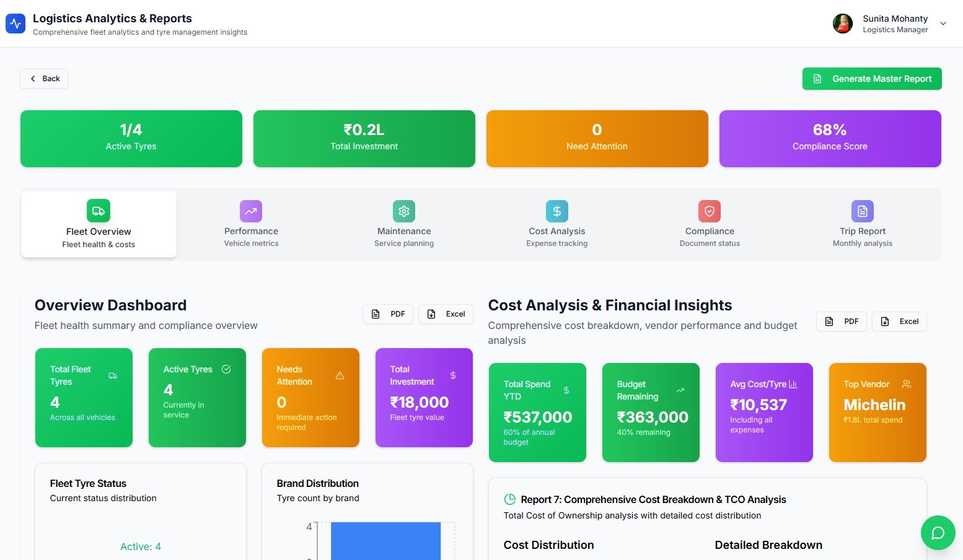The height and width of the screenshot is (560, 963).
Task: Click the pie chart icon beside Report 7
Action: (510, 499)
